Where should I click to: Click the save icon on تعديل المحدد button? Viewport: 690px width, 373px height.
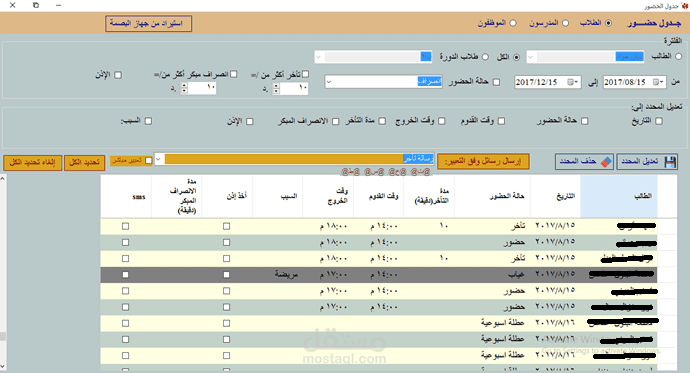[x=670, y=162]
